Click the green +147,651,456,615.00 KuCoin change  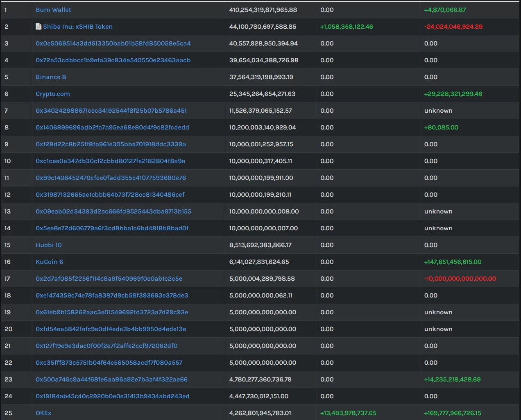click(x=453, y=262)
